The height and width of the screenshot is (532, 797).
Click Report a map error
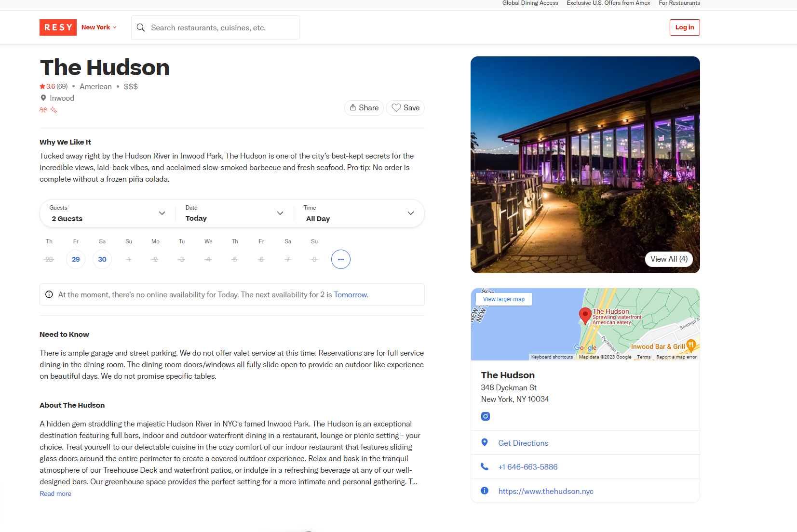pyautogui.click(x=676, y=357)
